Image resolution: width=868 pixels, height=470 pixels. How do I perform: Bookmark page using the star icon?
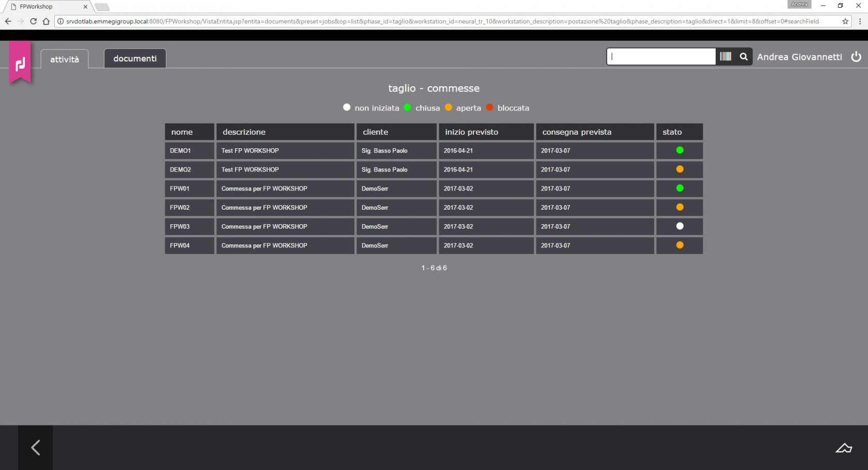[x=845, y=21]
